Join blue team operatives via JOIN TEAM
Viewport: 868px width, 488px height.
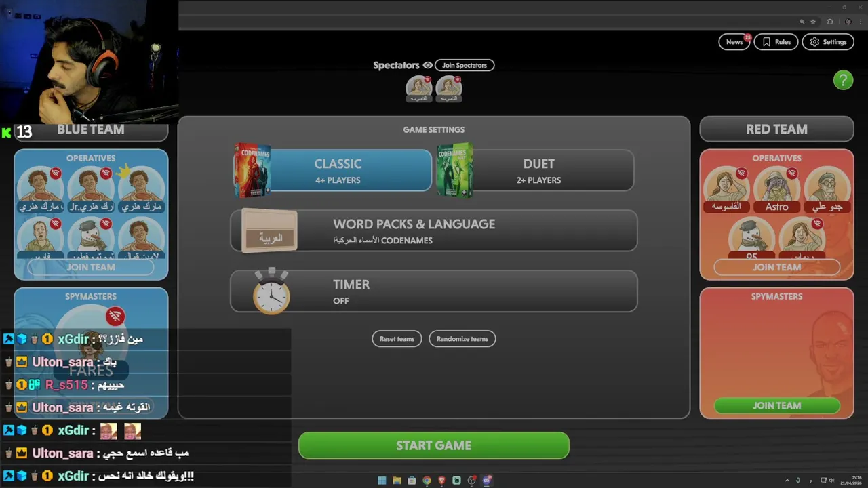(91, 267)
